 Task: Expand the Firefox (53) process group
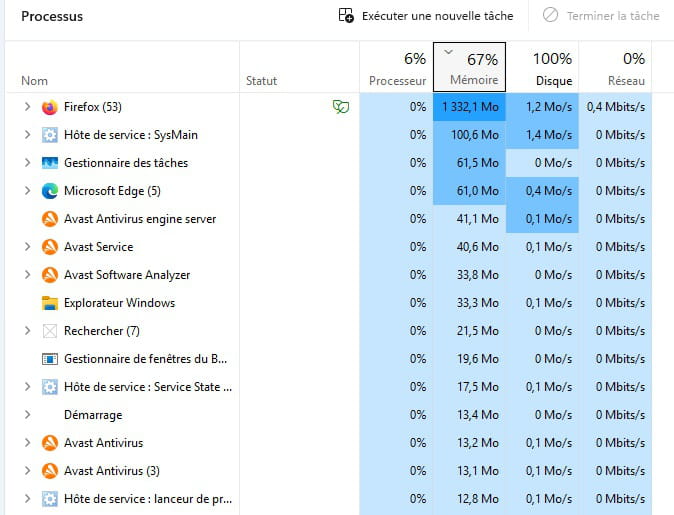[27, 107]
